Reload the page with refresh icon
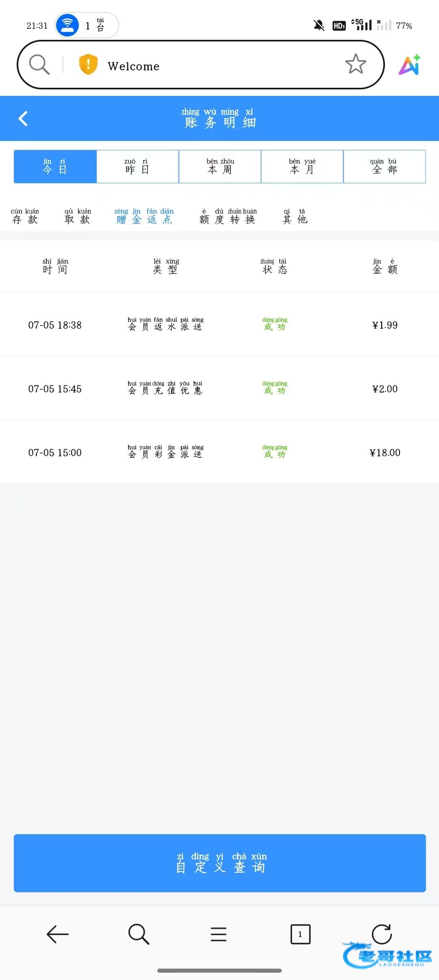Viewport: 439px width, 980px height. click(382, 934)
